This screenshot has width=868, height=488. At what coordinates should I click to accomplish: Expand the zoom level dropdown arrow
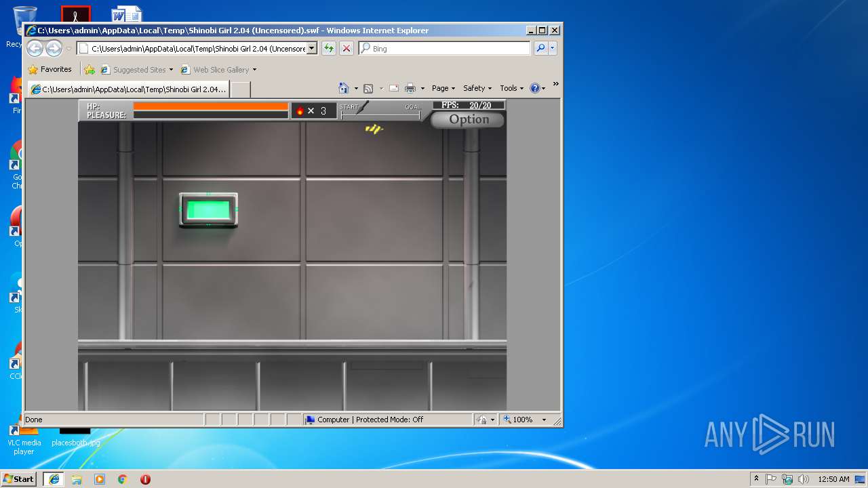click(544, 420)
